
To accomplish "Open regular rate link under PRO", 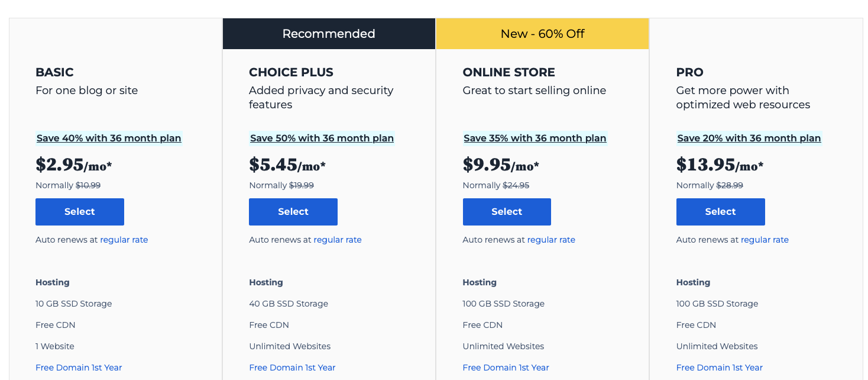I will point(765,240).
